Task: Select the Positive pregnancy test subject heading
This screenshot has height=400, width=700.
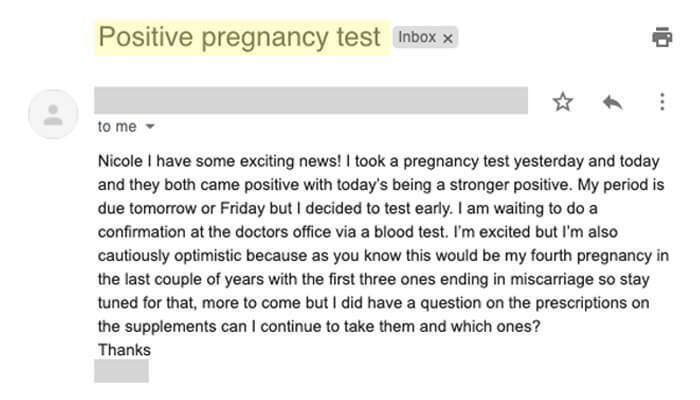Action: tap(239, 37)
